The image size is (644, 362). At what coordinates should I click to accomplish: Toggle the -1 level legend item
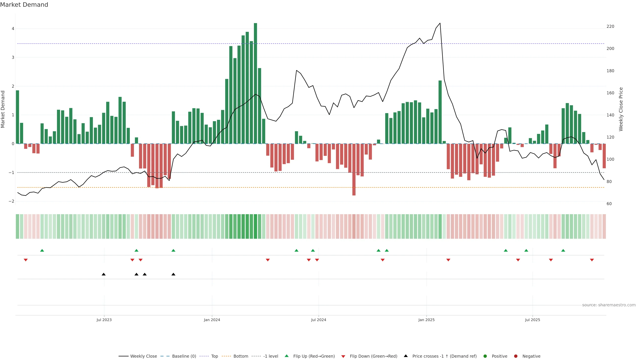point(271,356)
